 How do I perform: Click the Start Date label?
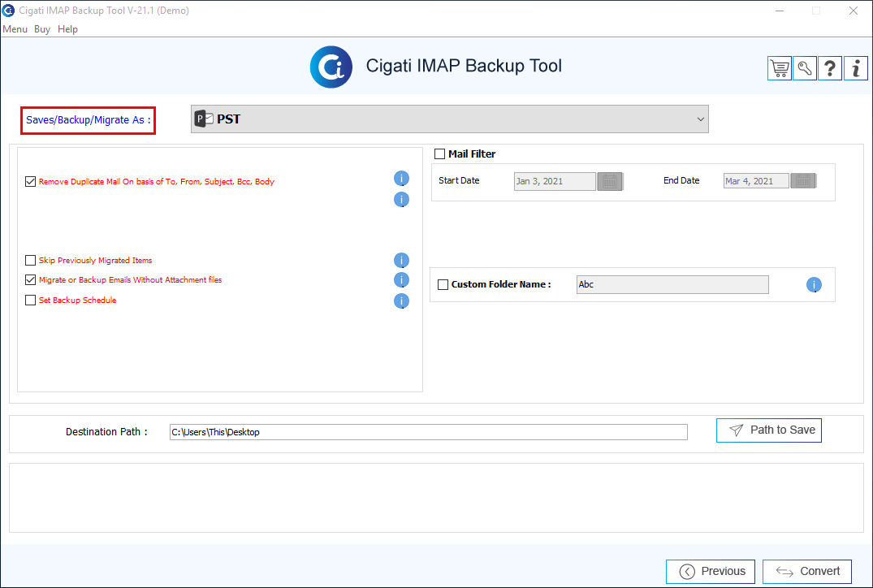click(459, 180)
